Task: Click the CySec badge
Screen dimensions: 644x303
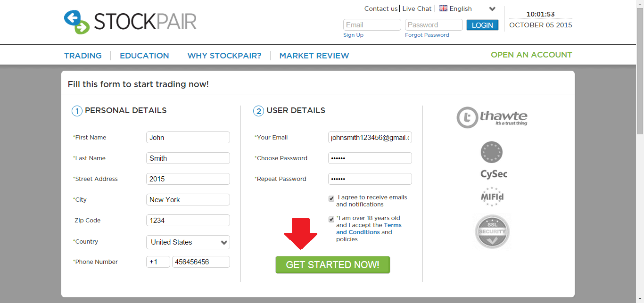Action: (x=494, y=161)
